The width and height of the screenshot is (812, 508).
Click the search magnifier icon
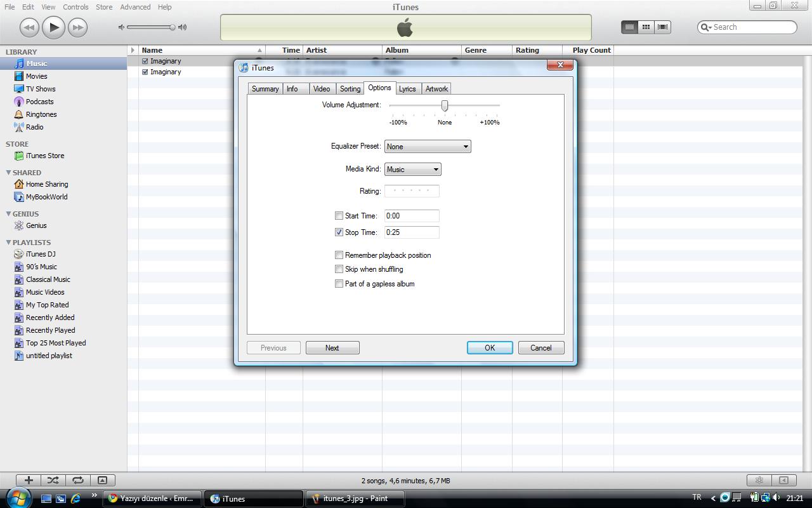coord(705,27)
